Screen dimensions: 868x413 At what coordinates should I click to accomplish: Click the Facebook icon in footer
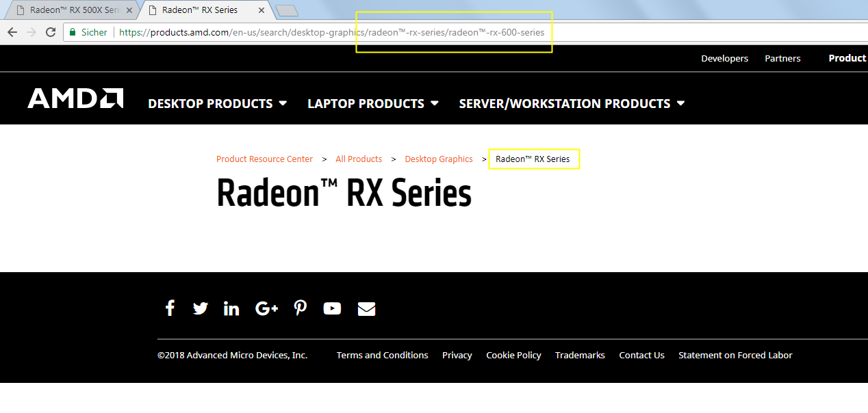click(170, 308)
